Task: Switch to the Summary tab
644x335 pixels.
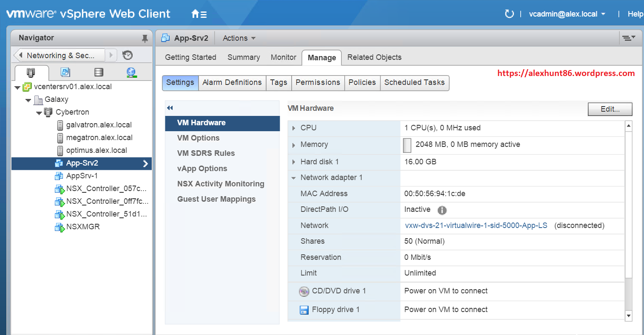Action: [x=244, y=57]
